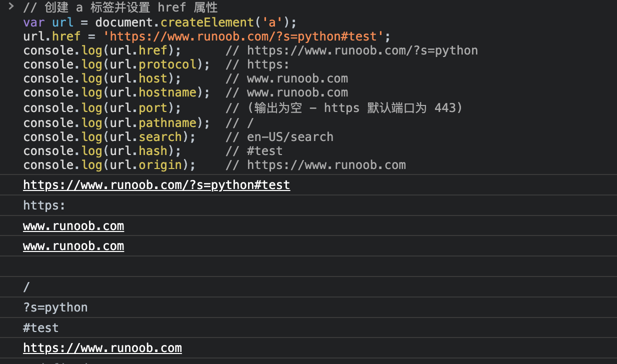Click the 'en-US/search' comment text
This screenshot has width=617, height=364.
pyautogui.click(x=290, y=137)
